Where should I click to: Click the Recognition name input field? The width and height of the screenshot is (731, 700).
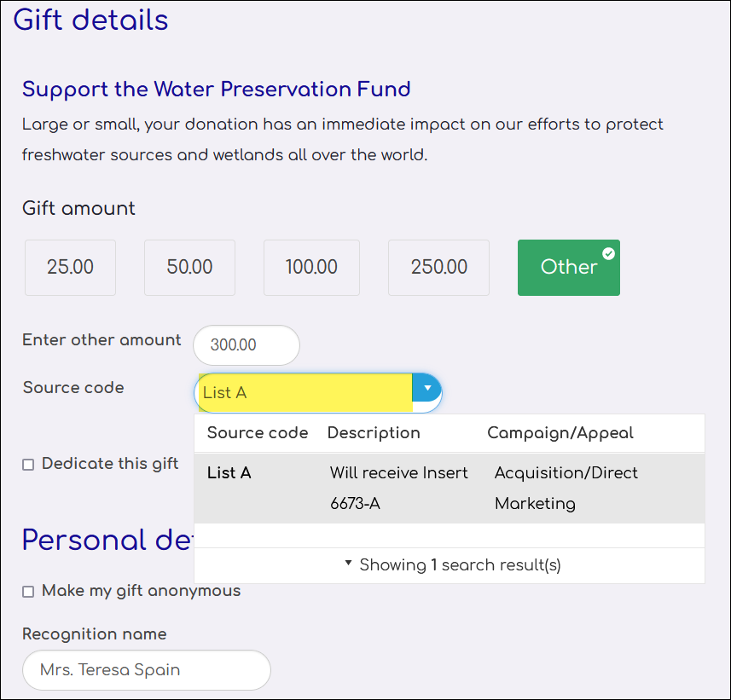point(147,670)
